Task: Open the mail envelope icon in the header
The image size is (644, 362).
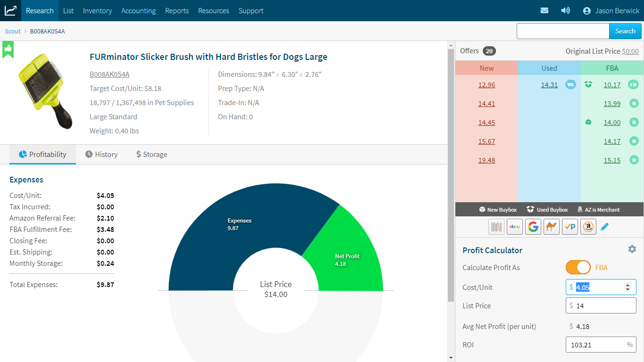Action: (545, 10)
